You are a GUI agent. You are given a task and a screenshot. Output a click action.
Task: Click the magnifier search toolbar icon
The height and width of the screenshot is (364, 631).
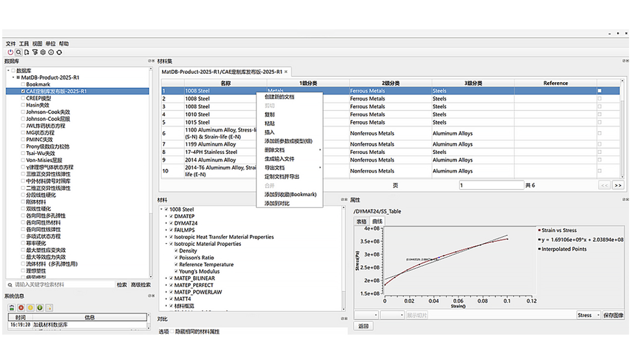pyautogui.click(x=19, y=52)
